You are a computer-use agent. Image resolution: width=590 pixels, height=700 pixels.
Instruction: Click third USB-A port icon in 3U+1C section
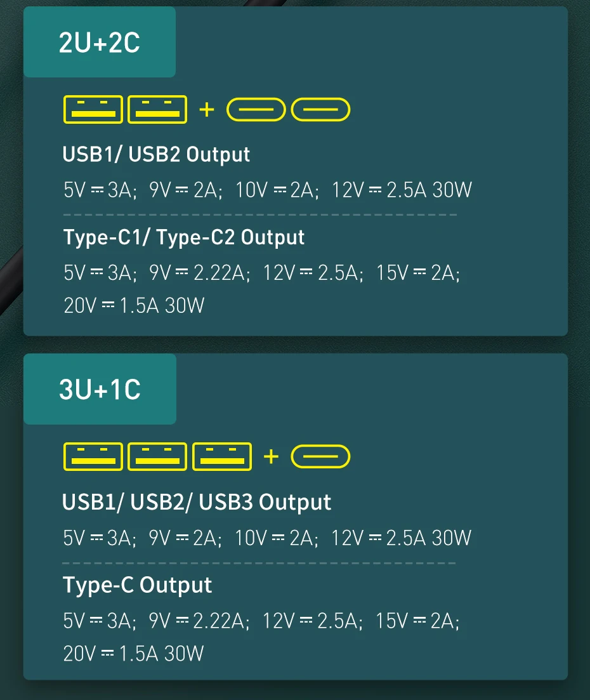[x=222, y=456]
